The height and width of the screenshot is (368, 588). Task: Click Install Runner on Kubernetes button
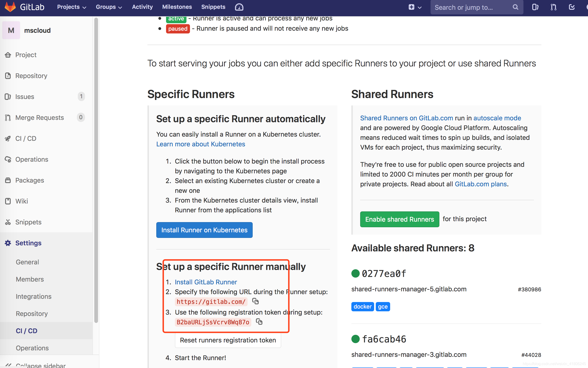pos(204,230)
